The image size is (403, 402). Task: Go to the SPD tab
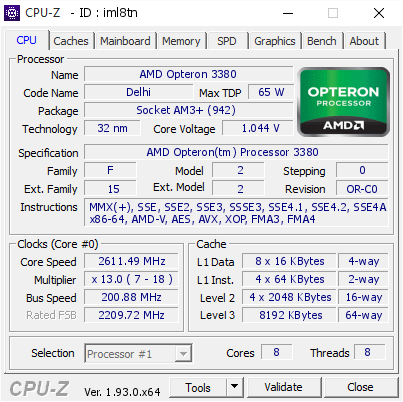[x=227, y=41]
